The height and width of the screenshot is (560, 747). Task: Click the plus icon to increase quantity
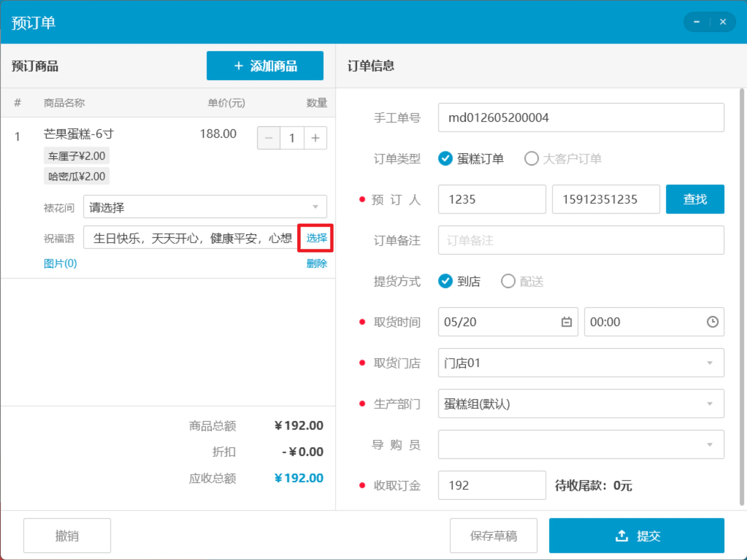(x=315, y=138)
